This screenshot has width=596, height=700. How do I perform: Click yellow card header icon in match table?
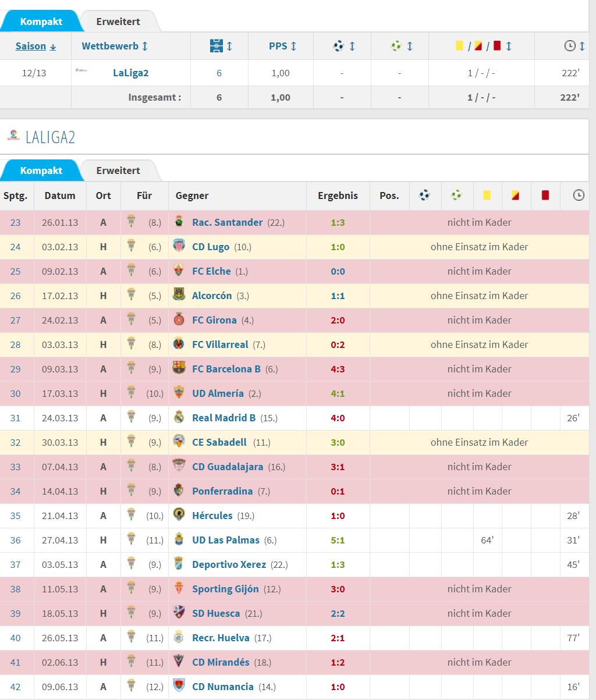click(x=487, y=196)
